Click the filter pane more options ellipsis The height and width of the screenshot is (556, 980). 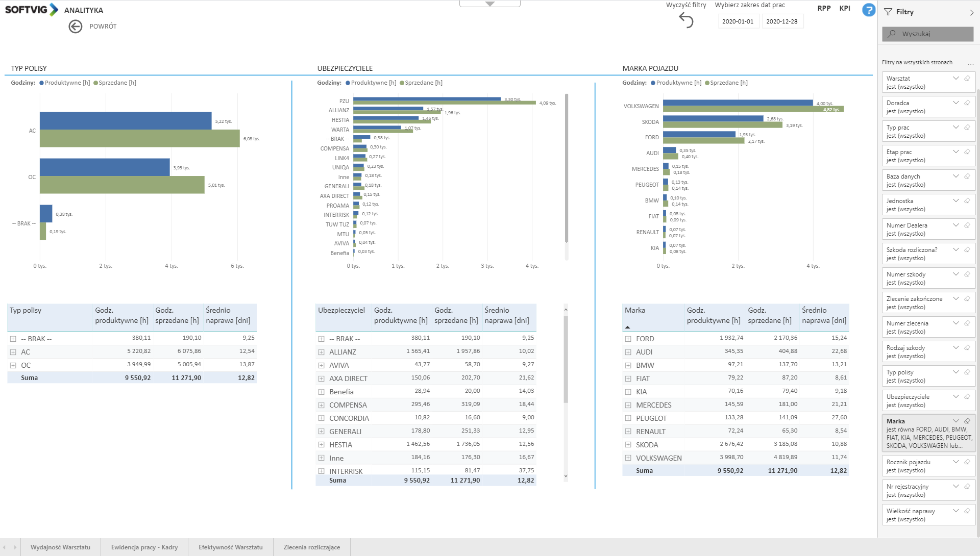coord(970,63)
